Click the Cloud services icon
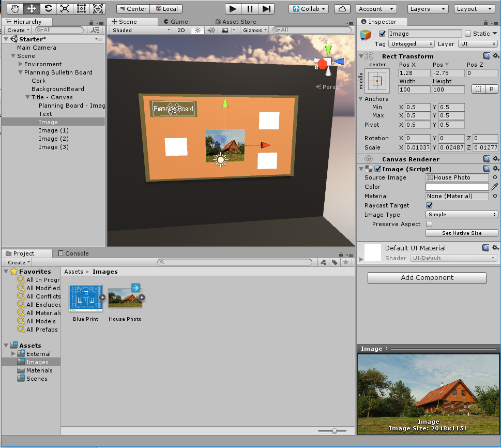This screenshot has height=448, width=501. pyautogui.click(x=342, y=9)
